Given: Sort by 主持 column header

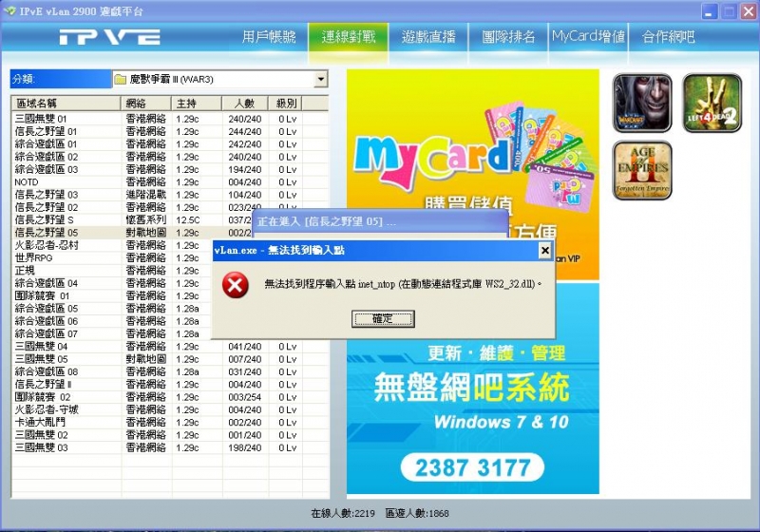Looking at the screenshot, I should pyautogui.click(x=197, y=104).
